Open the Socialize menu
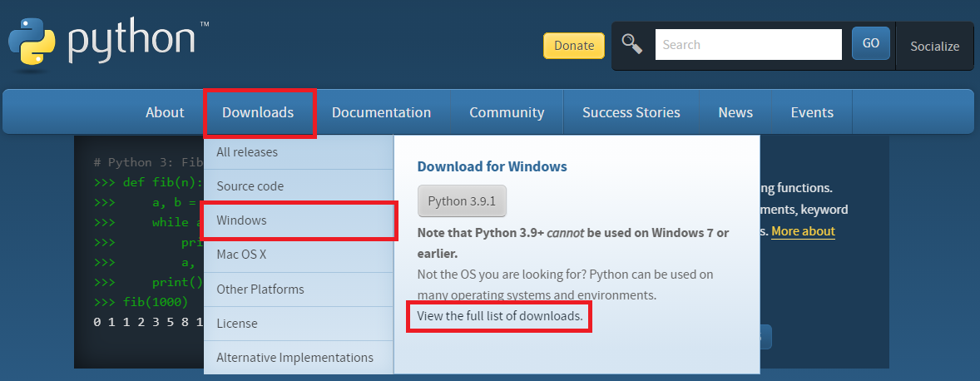Screen dimensions: 980x381 click(934, 47)
